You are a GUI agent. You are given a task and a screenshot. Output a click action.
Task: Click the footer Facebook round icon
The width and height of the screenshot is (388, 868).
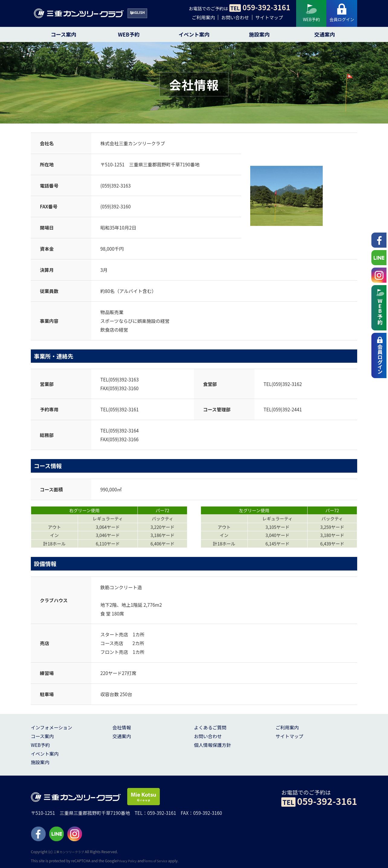tap(38, 834)
